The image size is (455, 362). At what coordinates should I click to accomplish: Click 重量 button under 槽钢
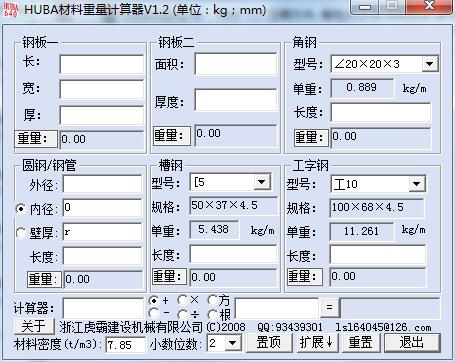pos(169,277)
